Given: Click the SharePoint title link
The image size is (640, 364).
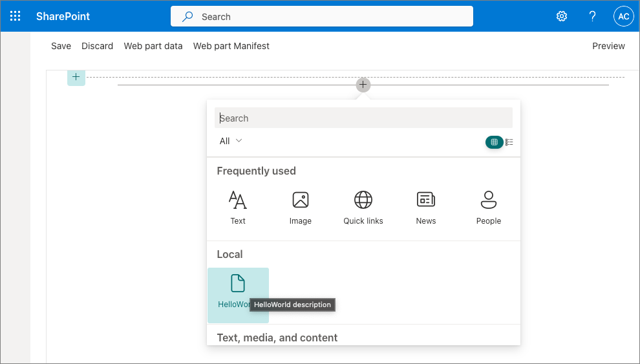Looking at the screenshot, I should [63, 16].
